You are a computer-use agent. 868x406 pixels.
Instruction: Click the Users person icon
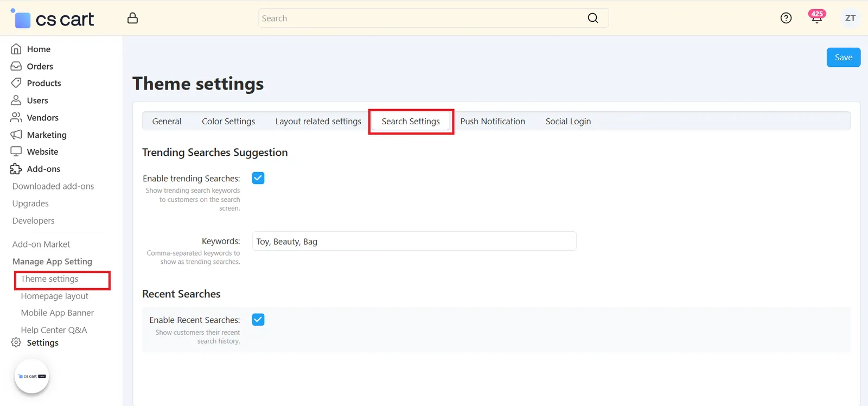pyautogui.click(x=16, y=100)
